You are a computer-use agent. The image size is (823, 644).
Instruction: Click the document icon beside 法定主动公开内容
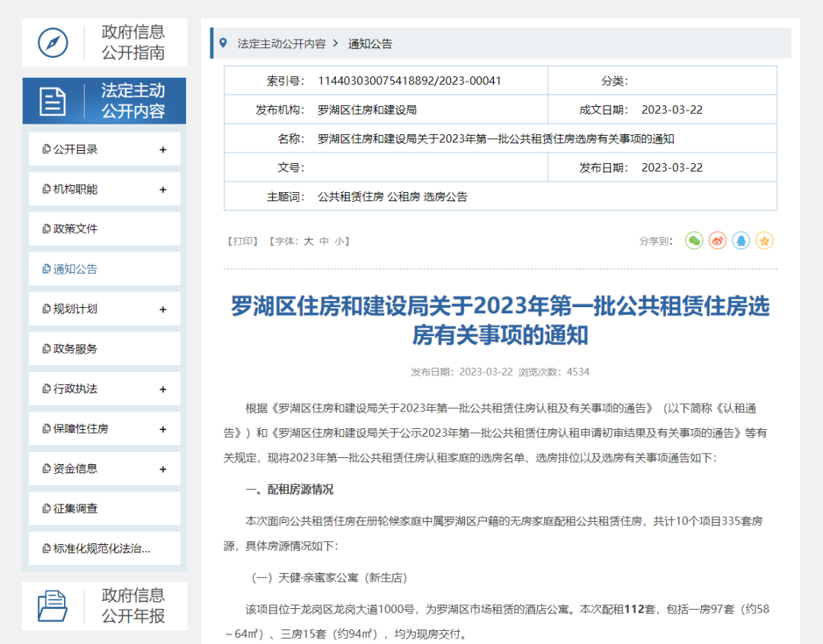(53, 101)
